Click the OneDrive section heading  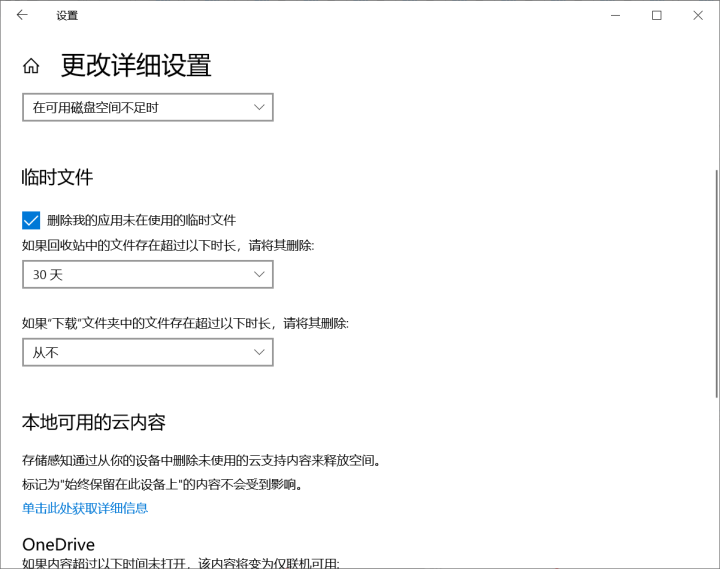58,544
